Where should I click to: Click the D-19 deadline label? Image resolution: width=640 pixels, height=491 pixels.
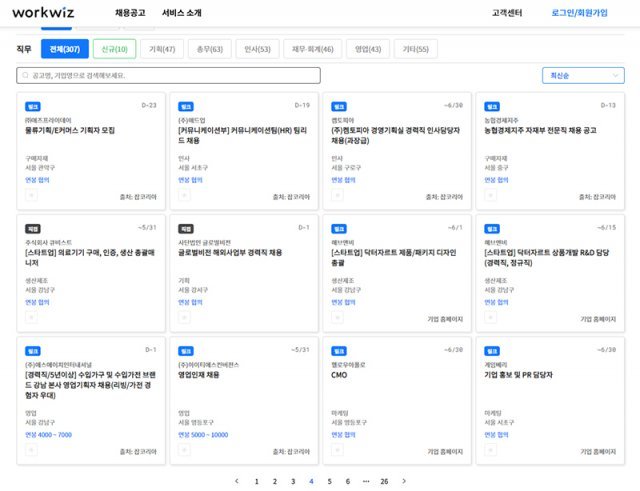(302, 105)
